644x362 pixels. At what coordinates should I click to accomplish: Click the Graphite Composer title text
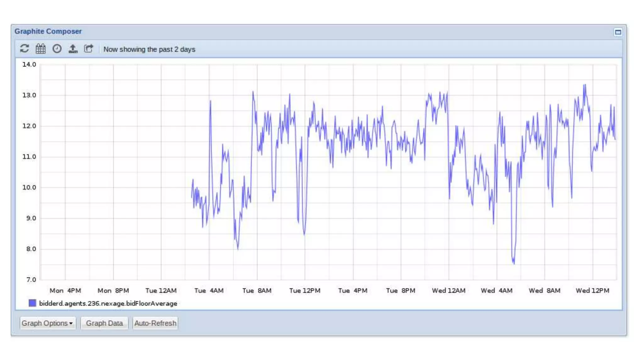pos(48,31)
